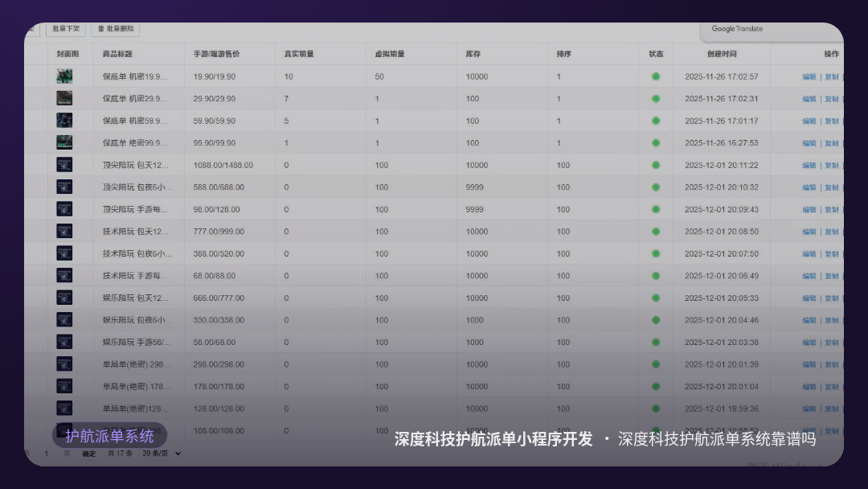Toggle green status dot for 2025-12-01 20:11:22 row

tap(656, 165)
